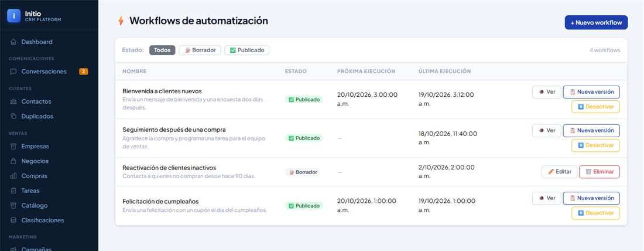This screenshot has width=644, height=251.
Task: Click the Compras chart icon
Action: pos(13,176)
